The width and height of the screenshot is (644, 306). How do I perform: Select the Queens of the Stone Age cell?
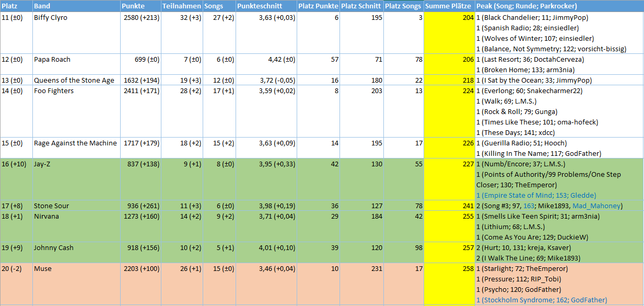(76, 80)
